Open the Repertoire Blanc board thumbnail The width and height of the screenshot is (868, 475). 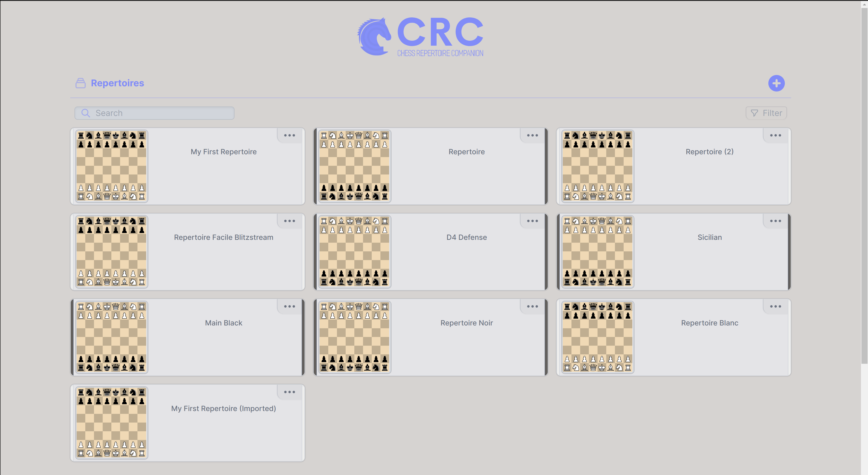click(598, 337)
